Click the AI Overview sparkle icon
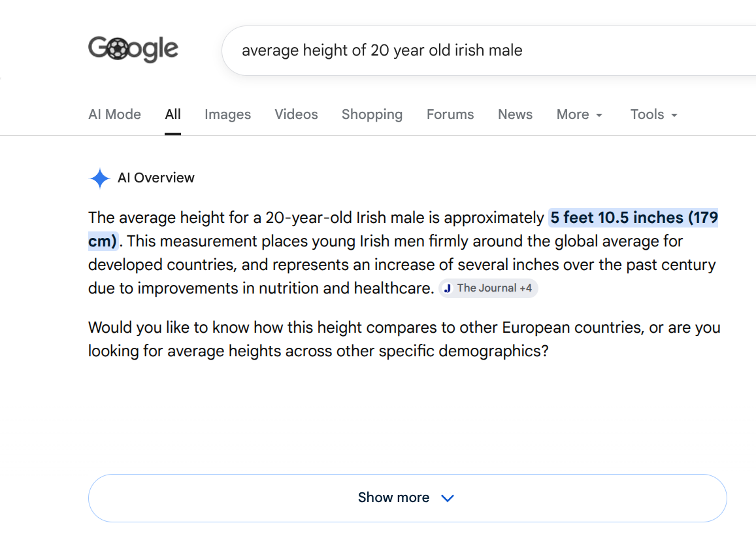Viewport: 756px width, 540px height. pos(100,178)
